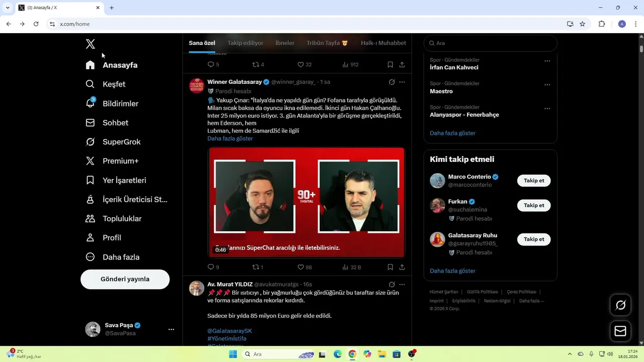Open Chrome three-dot menu
This screenshot has height=362, width=644.
click(636, 24)
